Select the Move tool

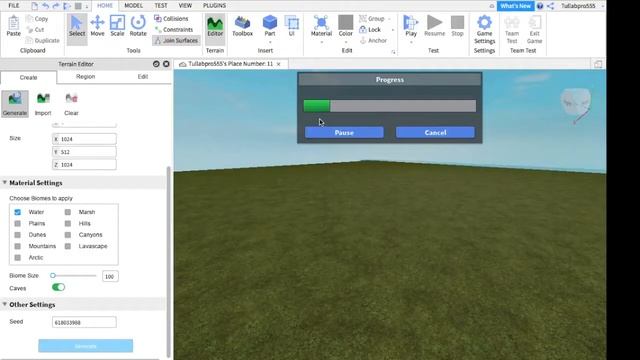tap(97, 26)
